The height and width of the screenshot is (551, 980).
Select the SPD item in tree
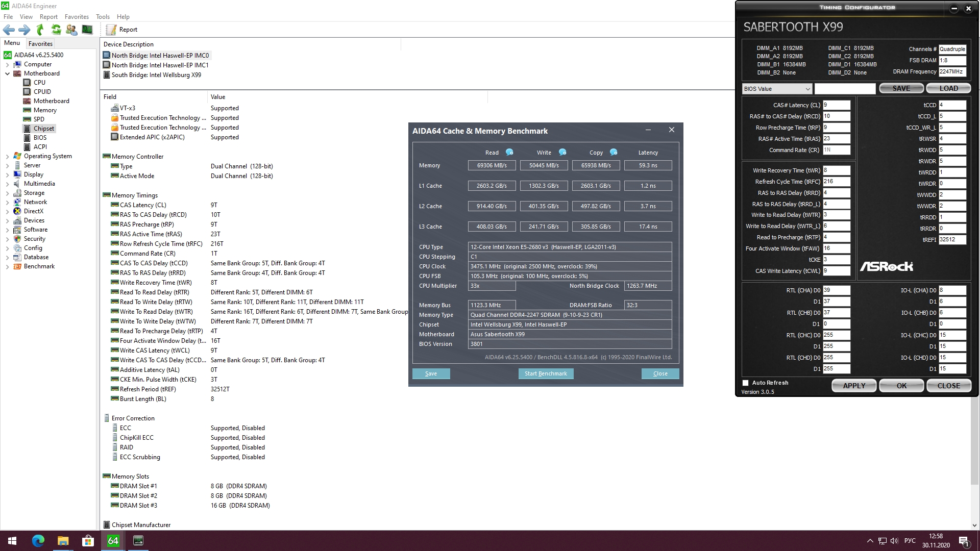coord(39,119)
